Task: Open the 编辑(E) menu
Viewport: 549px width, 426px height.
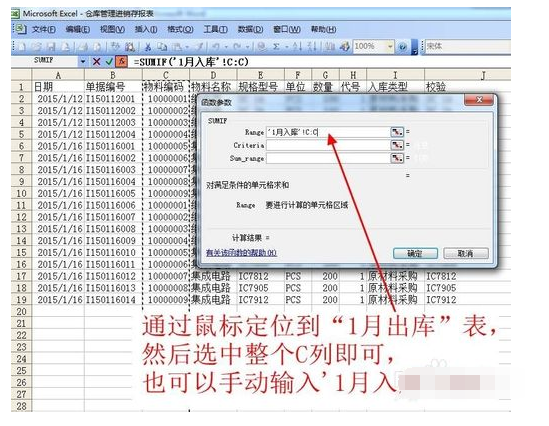Action: 78,29
